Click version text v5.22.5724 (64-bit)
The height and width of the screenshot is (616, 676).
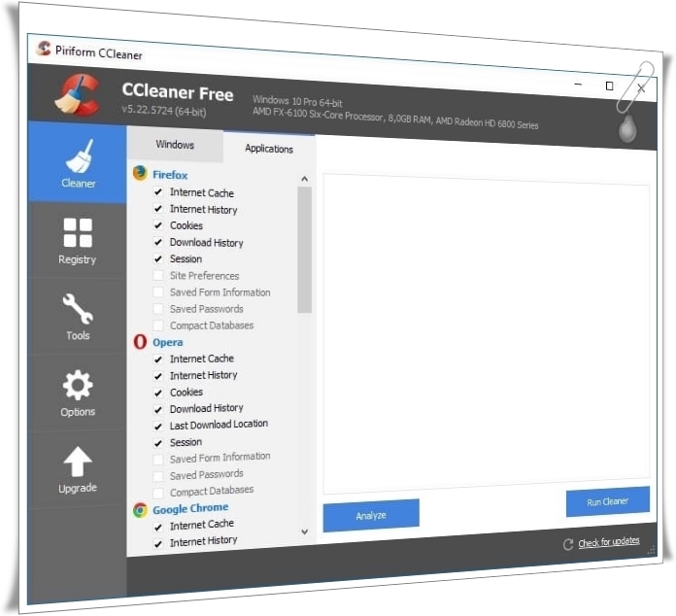coord(164,111)
